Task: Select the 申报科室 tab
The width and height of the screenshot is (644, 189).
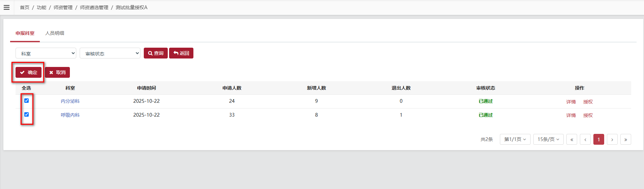Action: click(25, 33)
